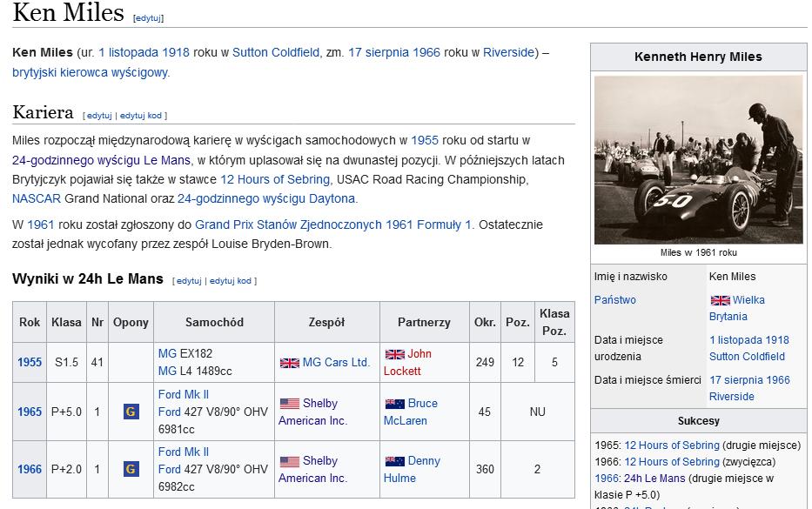Open MG link in MG EX182 line
The image size is (812, 509).
(x=167, y=353)
